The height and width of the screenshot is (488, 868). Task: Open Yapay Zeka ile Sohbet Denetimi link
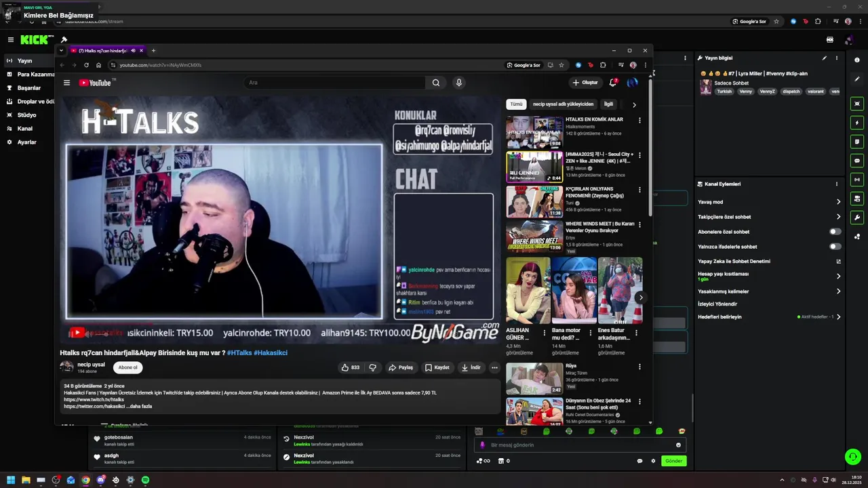(x=770, y=261)
